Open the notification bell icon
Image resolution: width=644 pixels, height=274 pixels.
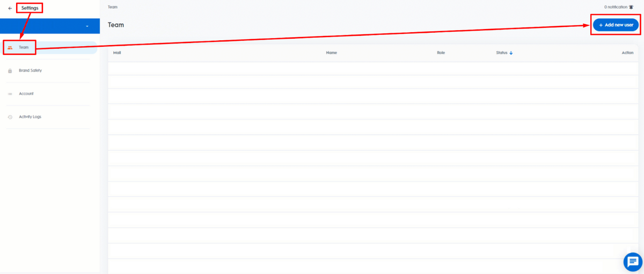(x=631, y=7)
